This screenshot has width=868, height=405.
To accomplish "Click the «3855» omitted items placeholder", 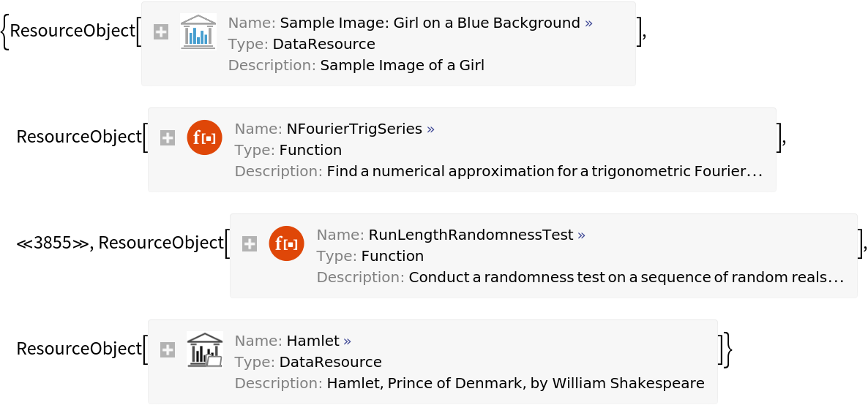I will [51, 243].
